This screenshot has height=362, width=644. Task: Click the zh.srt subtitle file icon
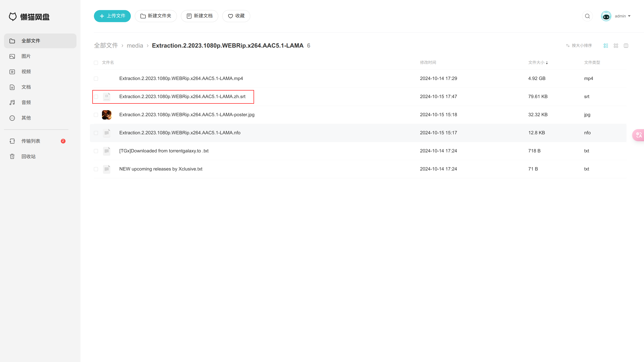coord(107,97)
